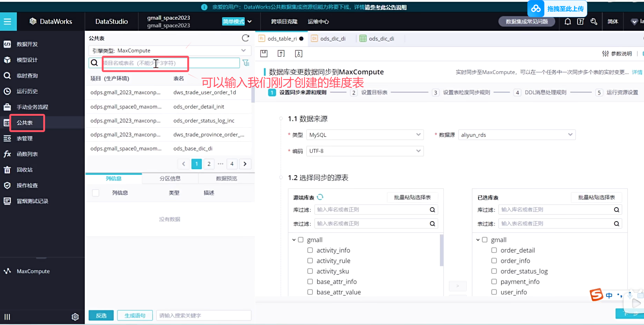
Task: Toggle select-all checkbox in 列信息 header
Action: (x=95, y=193)
